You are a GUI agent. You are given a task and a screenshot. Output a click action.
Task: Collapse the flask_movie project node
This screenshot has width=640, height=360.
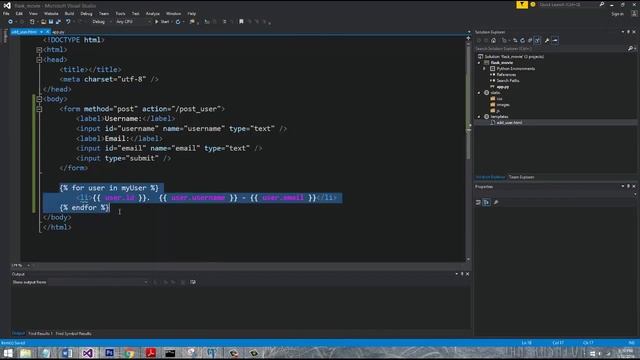pyautogui.click(x=480, y=63)
